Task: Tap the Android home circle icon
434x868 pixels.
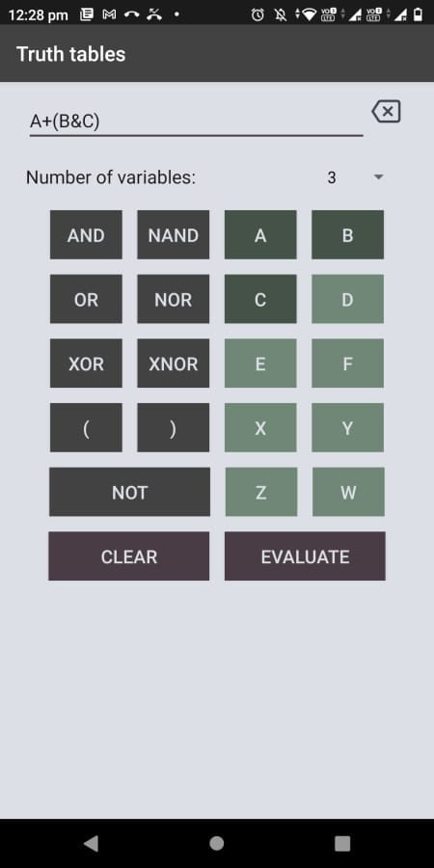Action: (x=216, y=843)
